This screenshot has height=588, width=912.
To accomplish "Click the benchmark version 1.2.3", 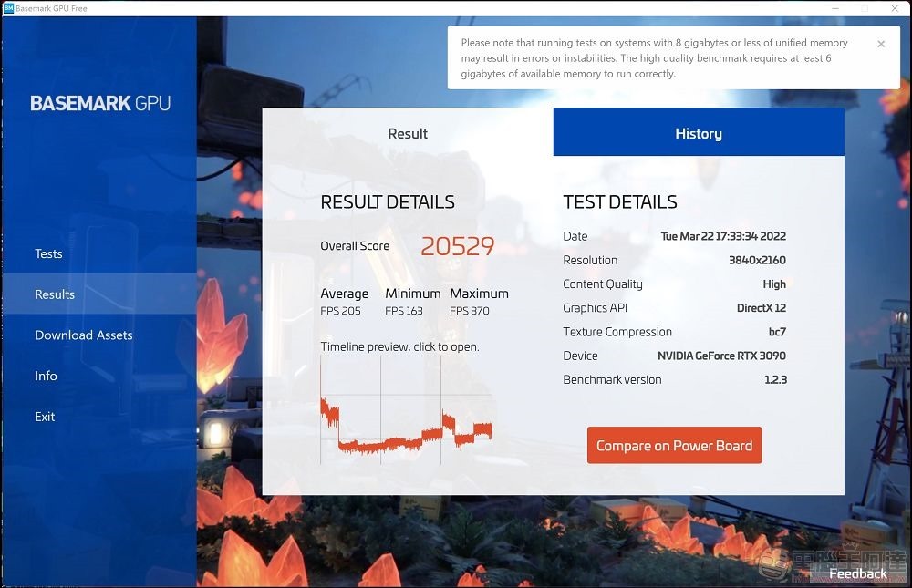I will pyautogui.click(x=775, y=379).
